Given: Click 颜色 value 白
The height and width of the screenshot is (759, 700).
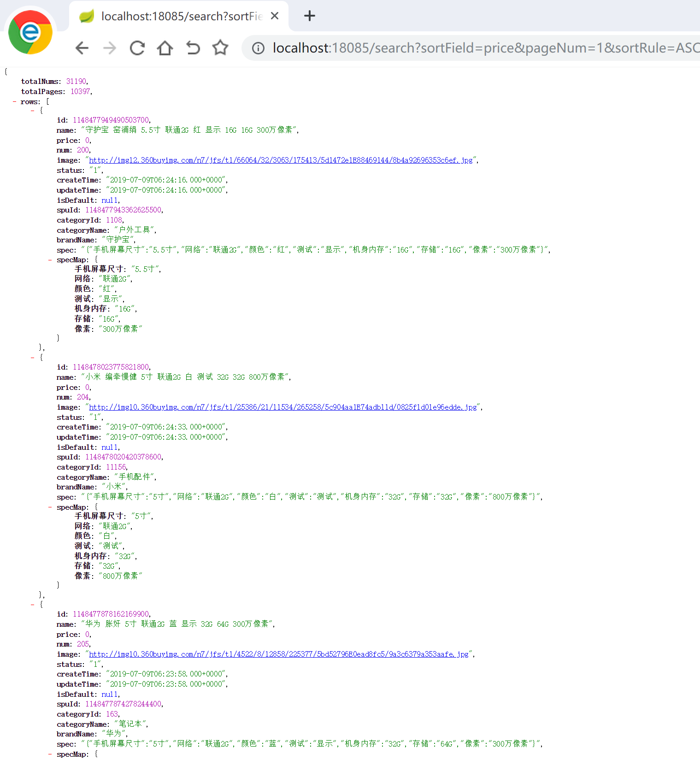Looking at the screenshot, I should (106, 536).
